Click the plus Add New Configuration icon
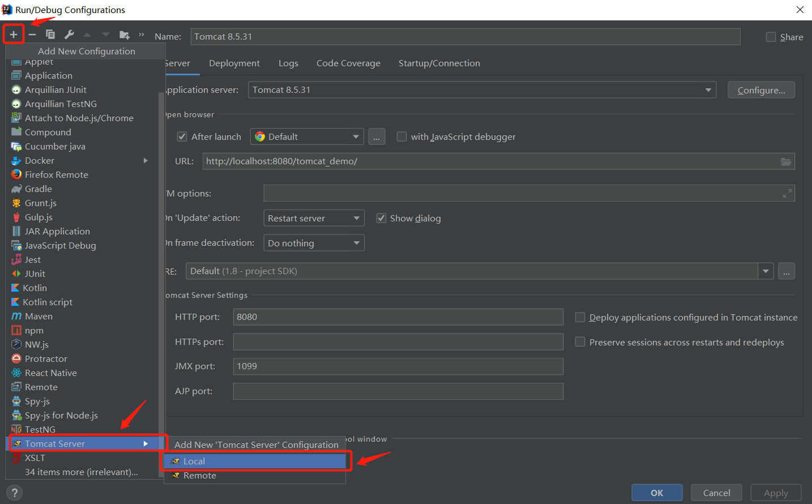 (x=14, y=35)
